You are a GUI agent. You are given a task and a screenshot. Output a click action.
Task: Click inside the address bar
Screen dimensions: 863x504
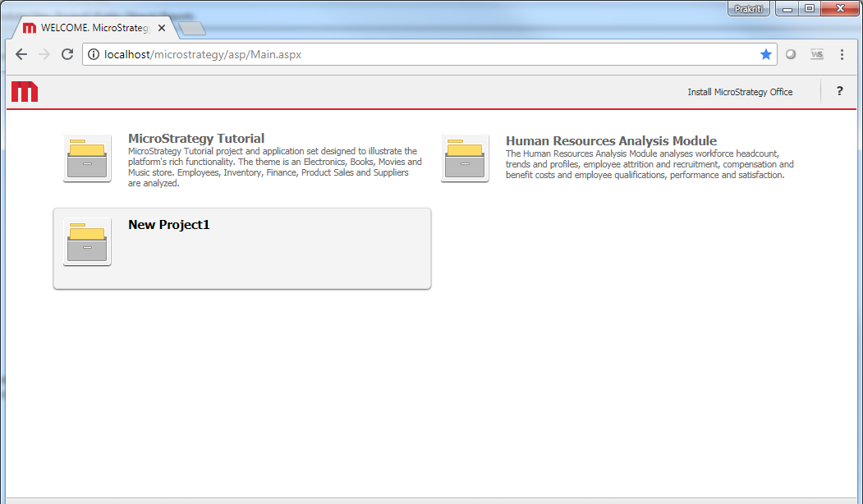point(328,54)
